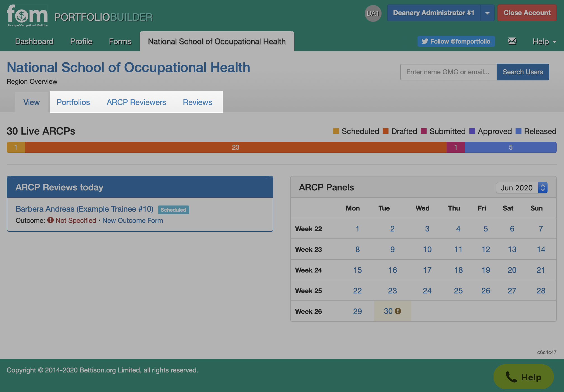Image resolution: width=564 pixels, height=392 pixels.
Task: Select June 15 in the calendar
Action: pos(357,270)
